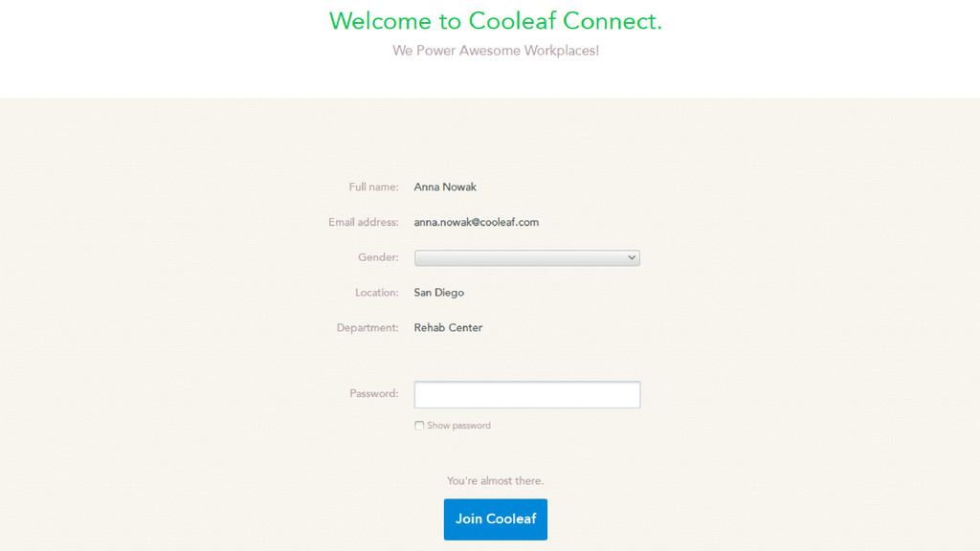The height and width of the screenshot is (551, 980).
Task: Click the chevron arrow of Gender select
Action: pos(632,257)
